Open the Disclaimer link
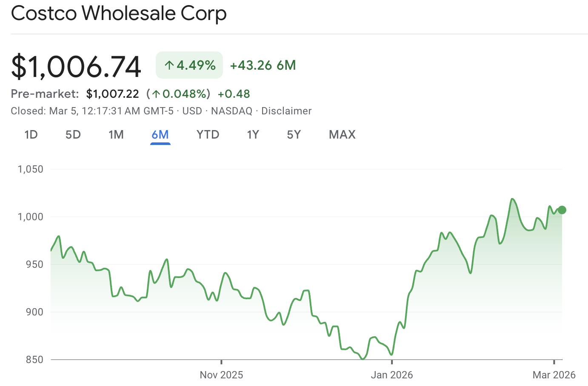 point(286,111)
